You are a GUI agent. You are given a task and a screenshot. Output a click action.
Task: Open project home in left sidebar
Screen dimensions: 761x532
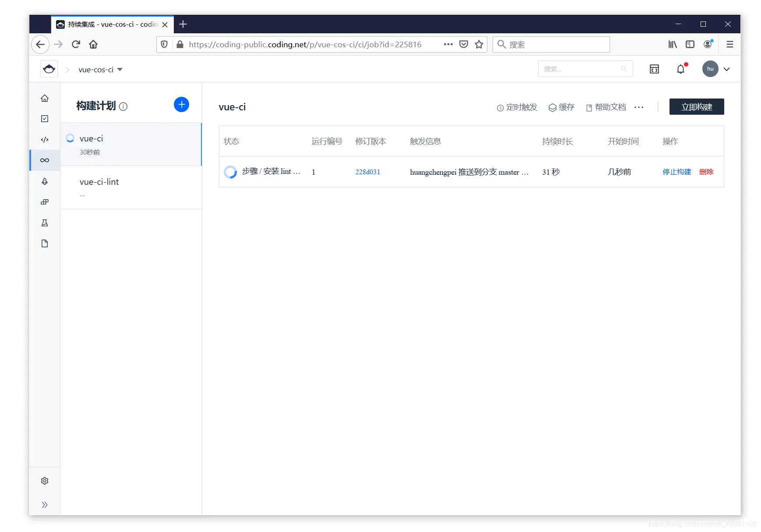tap(45, 98)
